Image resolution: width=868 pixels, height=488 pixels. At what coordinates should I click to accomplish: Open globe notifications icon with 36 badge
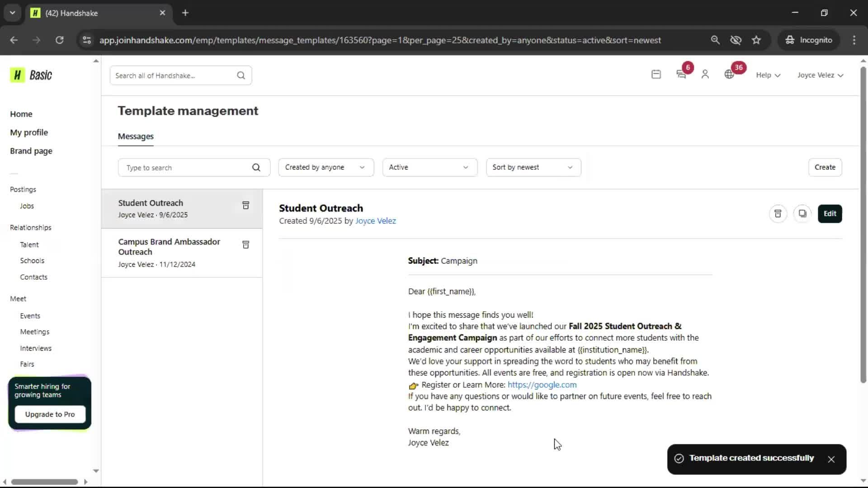[x=729, y=75]
